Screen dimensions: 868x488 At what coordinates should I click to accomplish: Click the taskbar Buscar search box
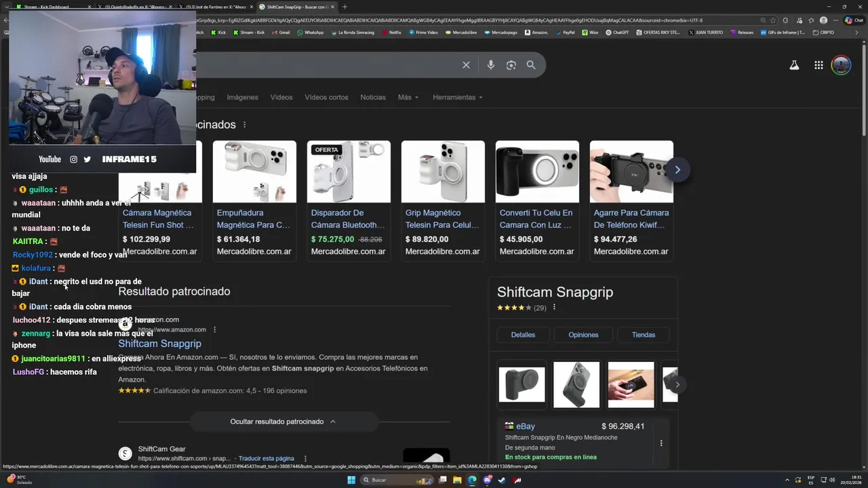(395, 480)
